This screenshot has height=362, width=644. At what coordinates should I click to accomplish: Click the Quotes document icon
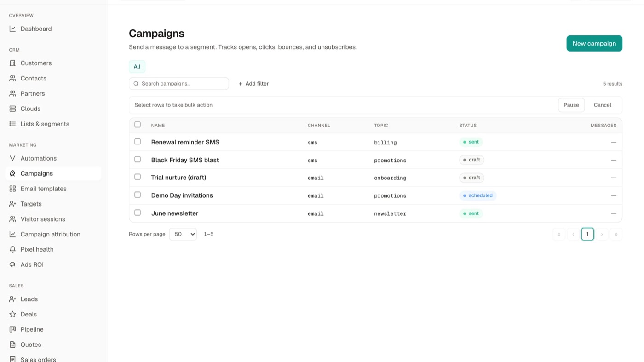pos(12,345)
